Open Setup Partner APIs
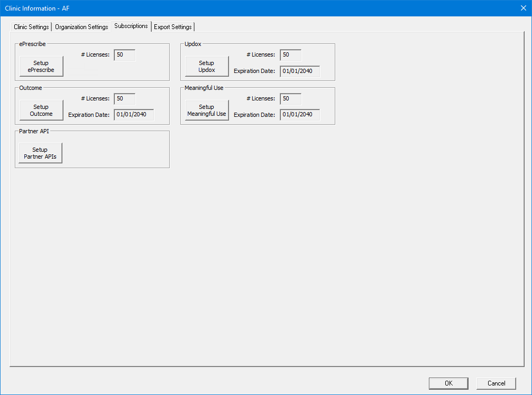 pos(40,153)
